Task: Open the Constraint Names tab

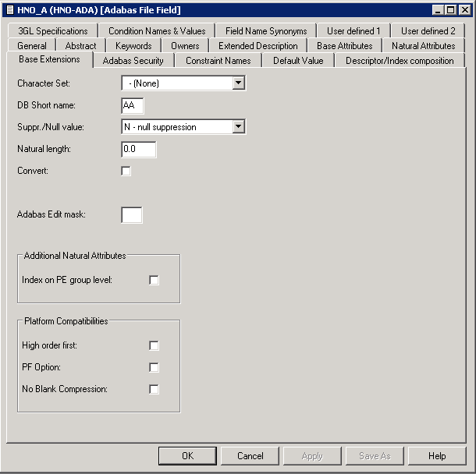Action: (218, 61)
